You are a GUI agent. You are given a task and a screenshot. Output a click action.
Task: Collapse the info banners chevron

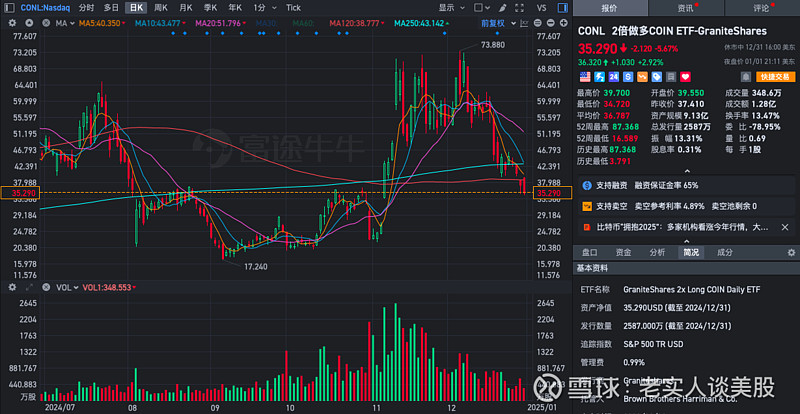pyautogui.click(x=687, y=240)
